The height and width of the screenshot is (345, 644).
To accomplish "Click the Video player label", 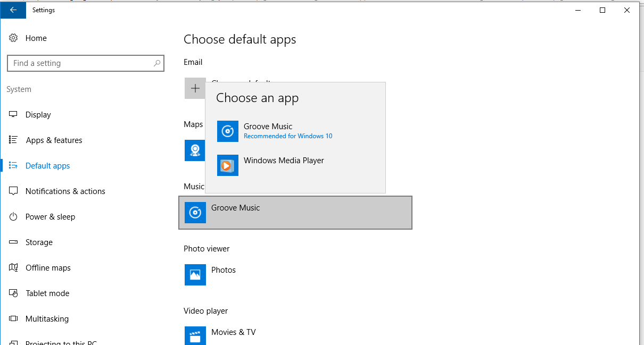I will (x=205, y=311).
